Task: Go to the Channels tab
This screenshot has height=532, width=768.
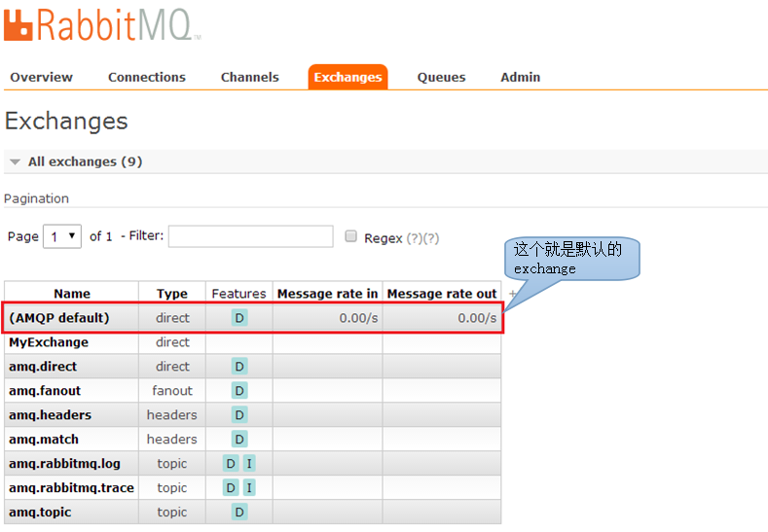Action: tap(250, 78)
